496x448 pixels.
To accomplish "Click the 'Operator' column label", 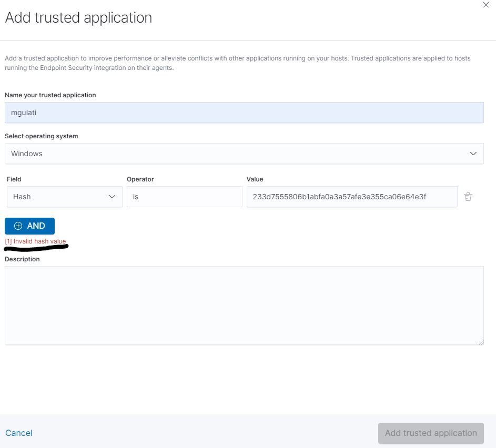I will coord(140,179).
